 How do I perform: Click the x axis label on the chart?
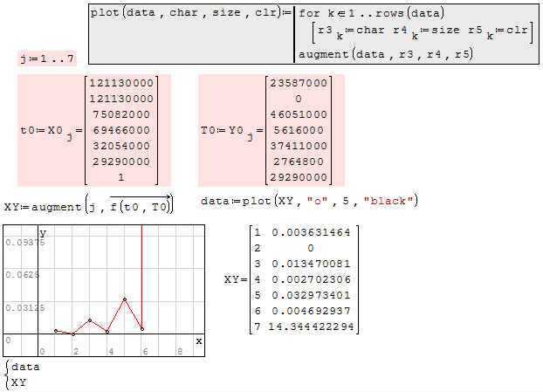click(198, 340)
